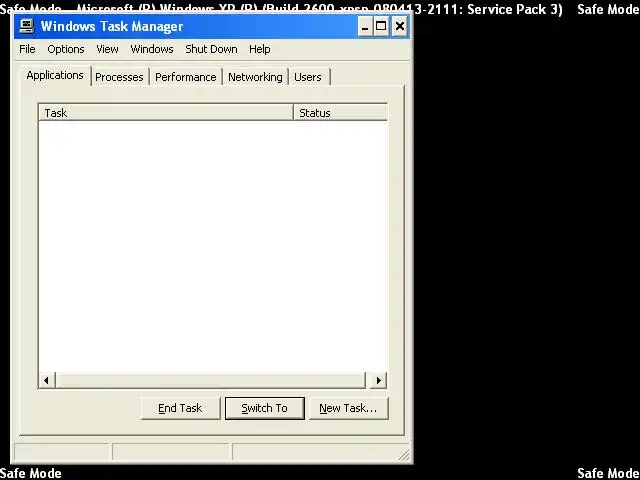This screenshot has height=480, width=640.
Task: Click the resize grip in status bar corner
Action: point(403,454)
